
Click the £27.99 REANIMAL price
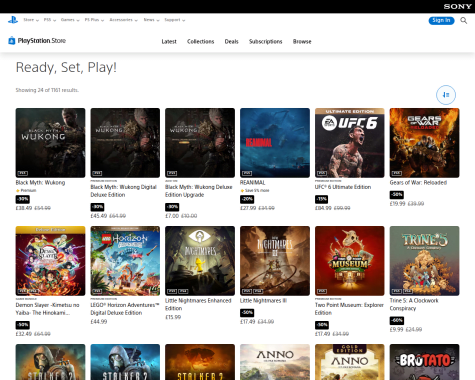point(248,208)
